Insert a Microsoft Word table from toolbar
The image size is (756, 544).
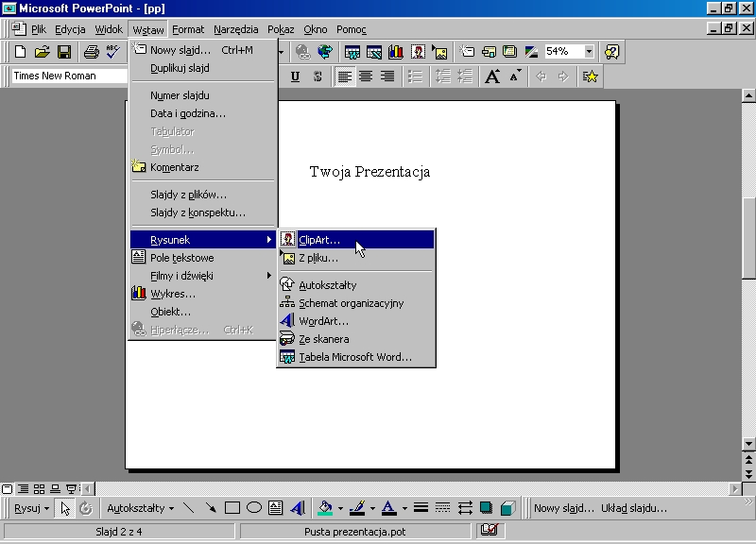352,52
